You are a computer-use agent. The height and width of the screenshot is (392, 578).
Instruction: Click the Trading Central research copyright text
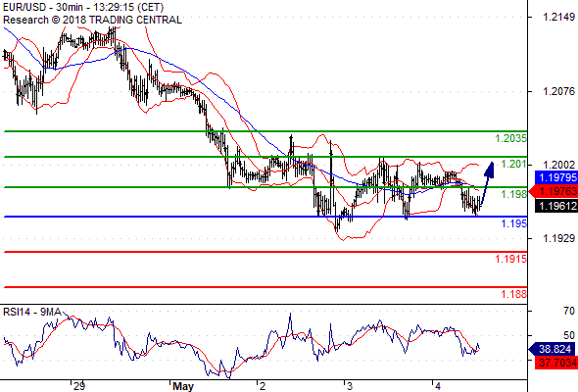click(x=92, y=20)
